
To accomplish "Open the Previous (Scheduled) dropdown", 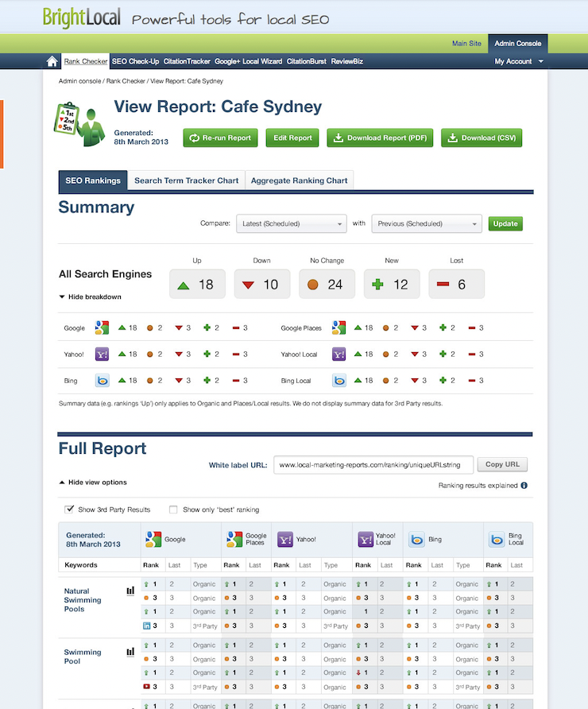I will pyautogui.click(x=427, y=223).
